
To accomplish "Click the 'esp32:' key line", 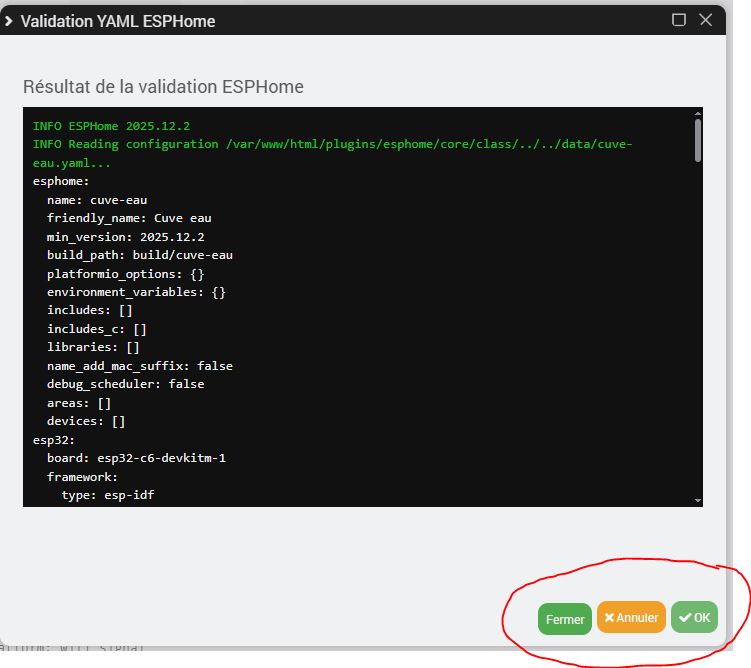I will [54, 440].
